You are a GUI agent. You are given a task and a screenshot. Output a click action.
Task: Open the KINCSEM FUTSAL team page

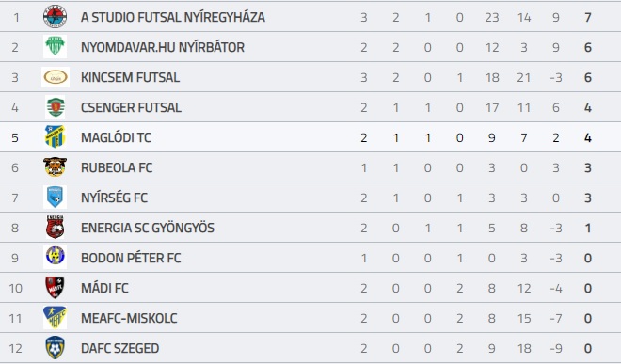pos(130,78)
